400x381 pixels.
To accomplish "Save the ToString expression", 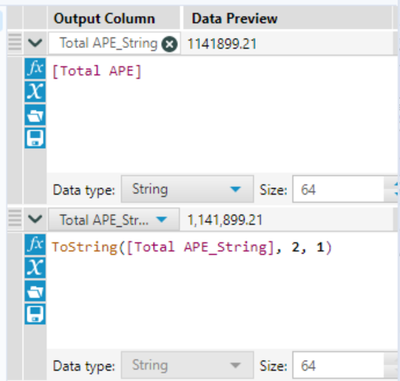I will pyautogui.click(x=35, y=314).
